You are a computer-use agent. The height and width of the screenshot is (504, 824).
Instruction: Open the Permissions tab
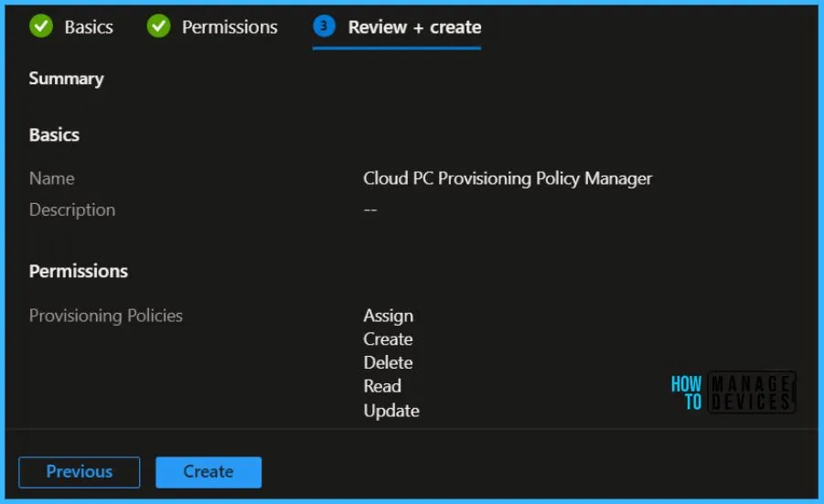coord(229,27)
